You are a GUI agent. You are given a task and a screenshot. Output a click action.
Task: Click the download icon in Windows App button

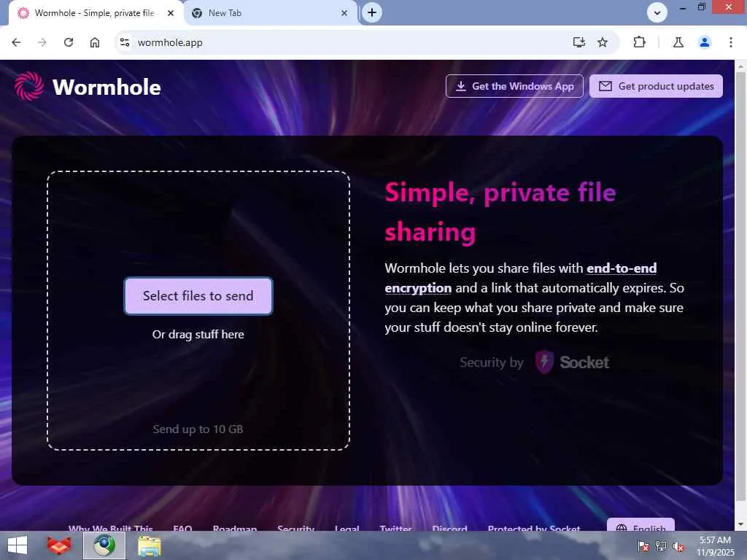pos(461,86)
